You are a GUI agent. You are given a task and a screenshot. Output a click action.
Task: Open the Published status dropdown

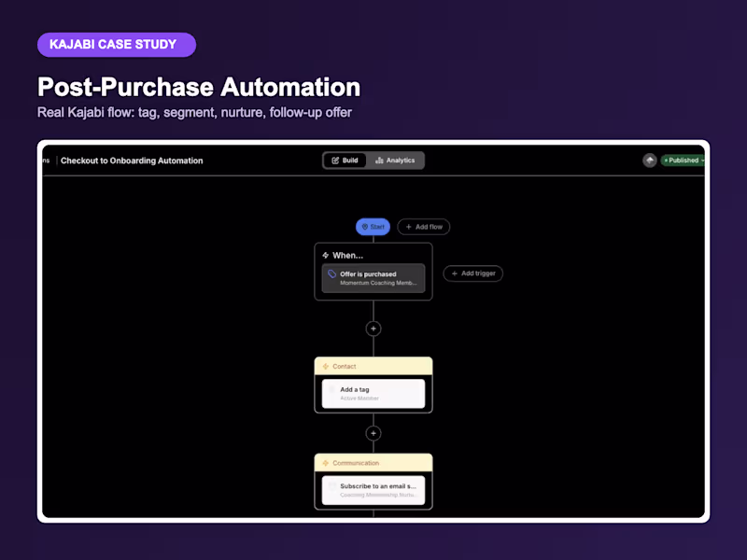pyautogui.click(x=683, y=161)
